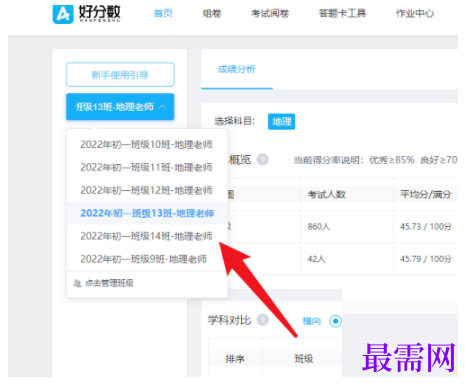Screen dimensions: 474x389
Task: Select 2022年初一班级11班-地理老师 from the list
Action: click(147, 167)
